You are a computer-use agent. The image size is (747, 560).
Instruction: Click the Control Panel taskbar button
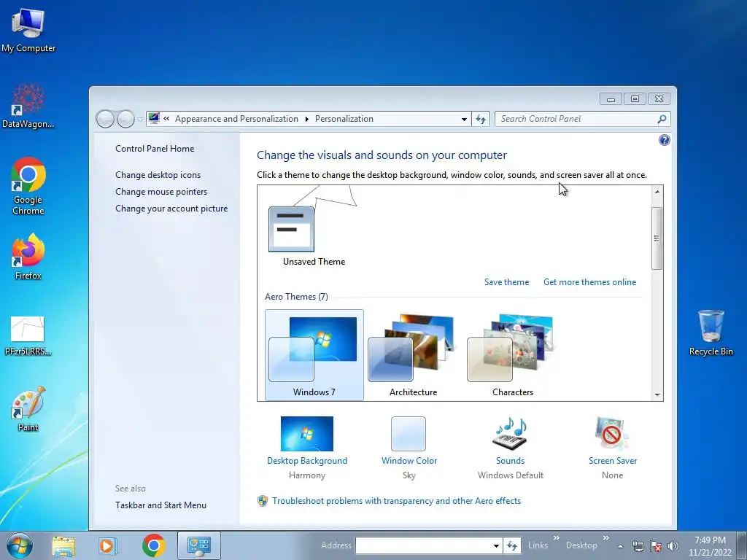[x=198, y=545]
